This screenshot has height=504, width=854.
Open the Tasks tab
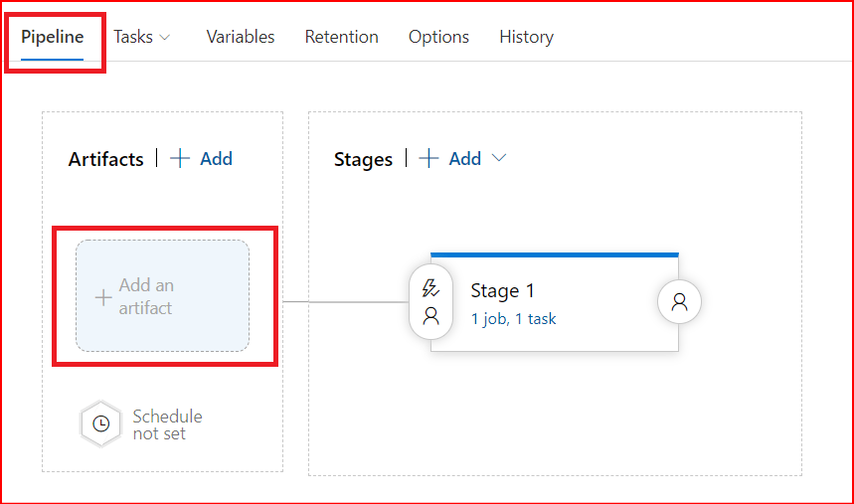(133, 37)
